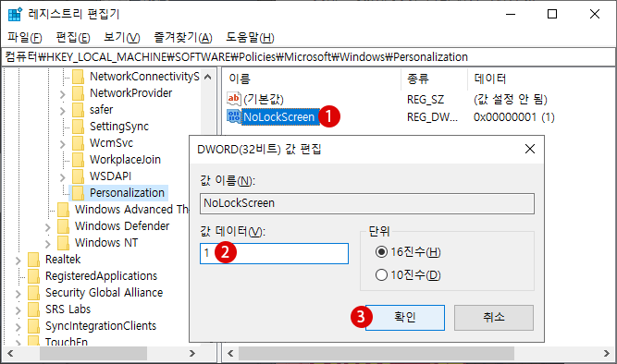Expand the NetworkProvider key
Viewport: 617px width, 364px height.
point(62,94)
